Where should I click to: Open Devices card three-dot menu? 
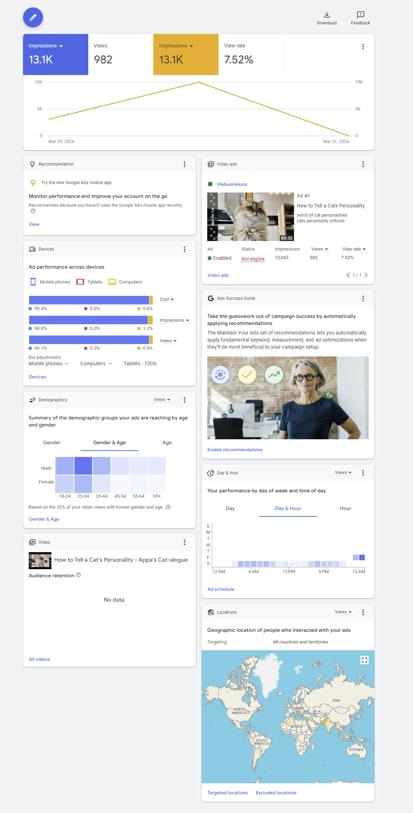coord(184,249)
